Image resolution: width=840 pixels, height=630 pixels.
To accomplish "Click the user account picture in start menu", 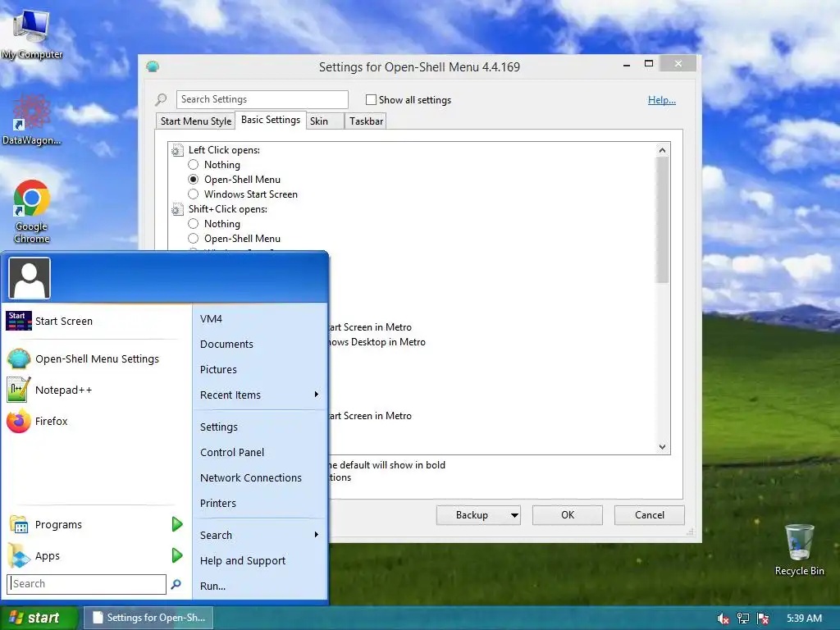I will click(x=30, y=278).
